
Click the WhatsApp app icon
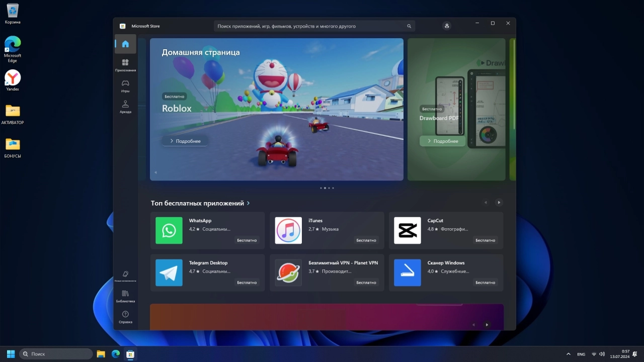point(169,230)
